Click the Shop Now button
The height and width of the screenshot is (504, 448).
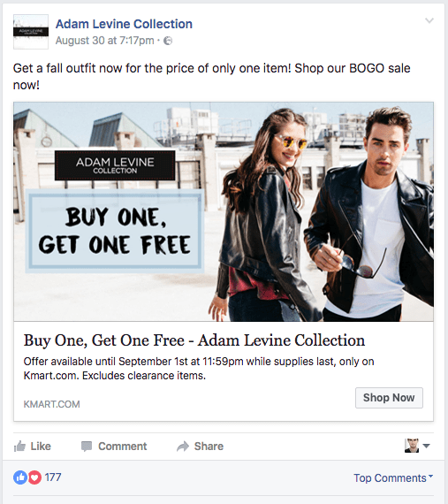point(389,398)
